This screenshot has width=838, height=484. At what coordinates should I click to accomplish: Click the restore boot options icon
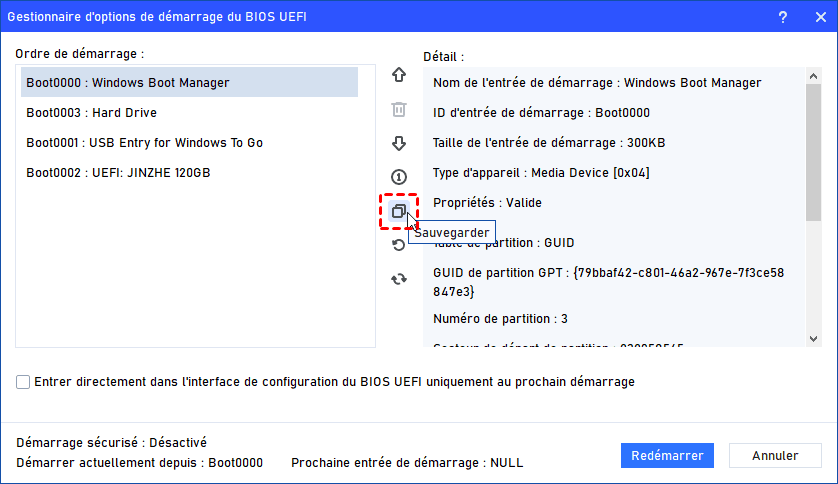(x=399, y=245)
